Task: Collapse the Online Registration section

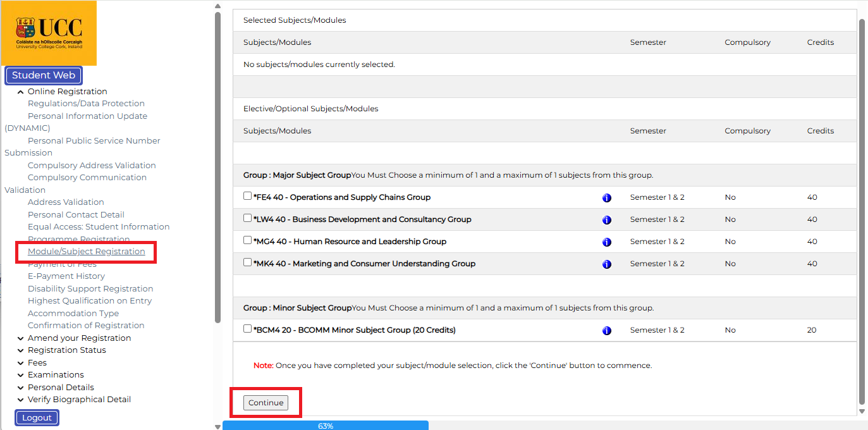Action: point(21,92)
